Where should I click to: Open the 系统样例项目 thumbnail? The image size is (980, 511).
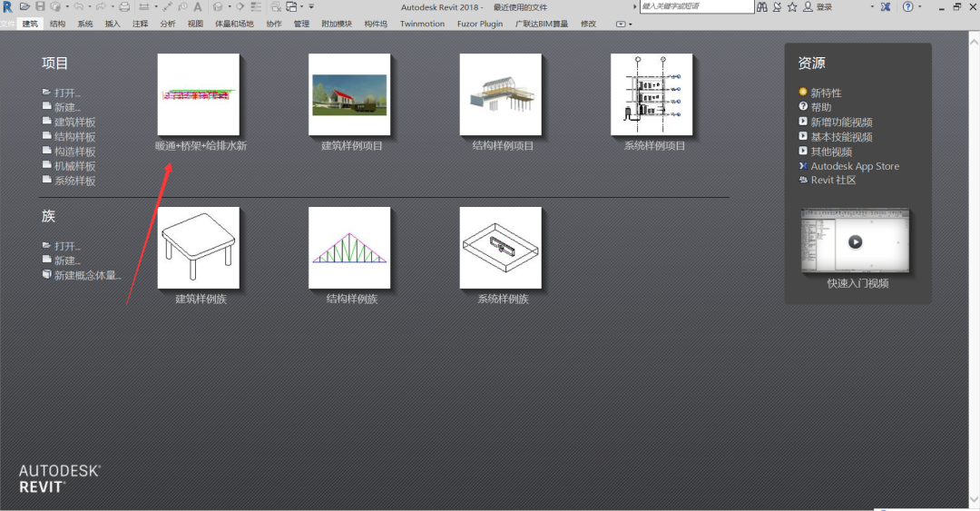tap(652, 94)
